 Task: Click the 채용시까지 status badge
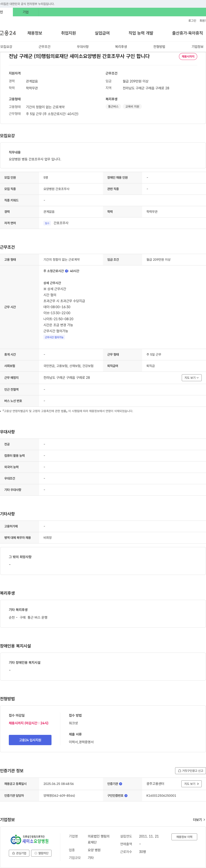pos(188,56)
